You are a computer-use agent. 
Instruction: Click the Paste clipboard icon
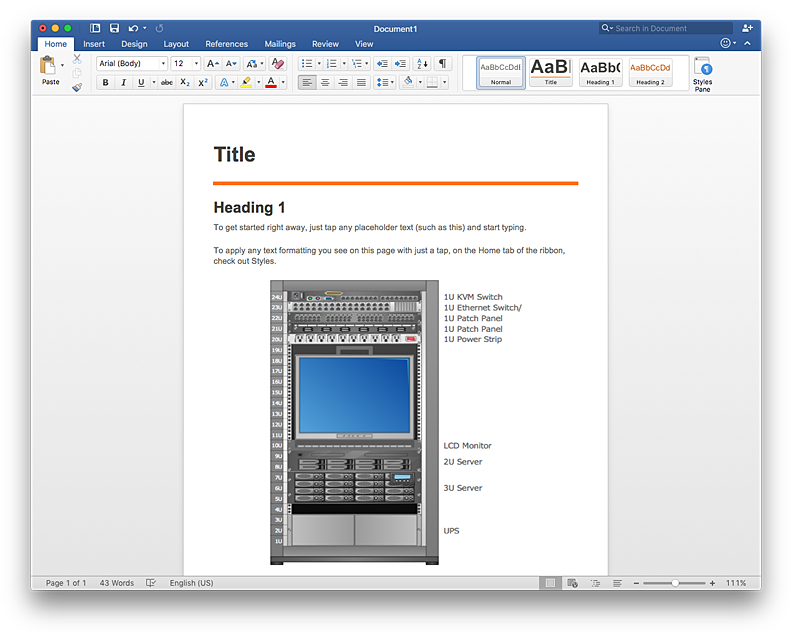(x=48, y=66)
